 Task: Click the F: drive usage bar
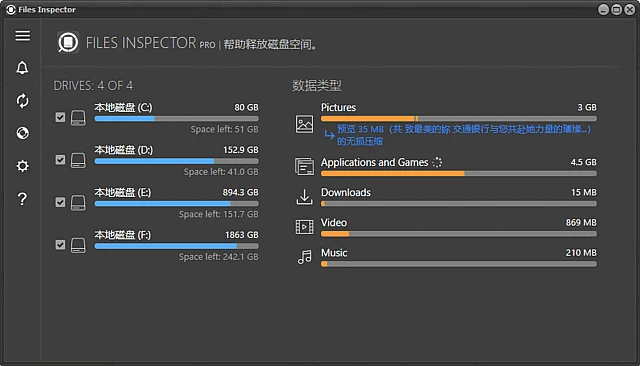point(176,246)
